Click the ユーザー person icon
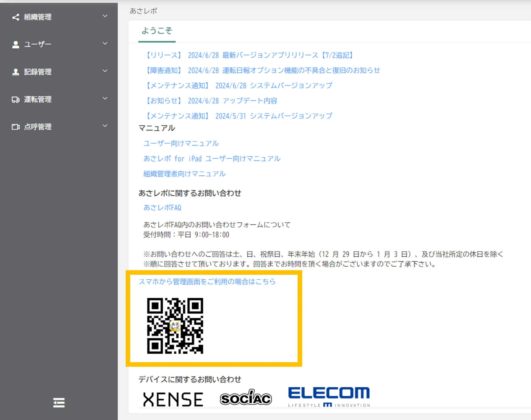This screenshot has width=531, height=420. (16, 45)
